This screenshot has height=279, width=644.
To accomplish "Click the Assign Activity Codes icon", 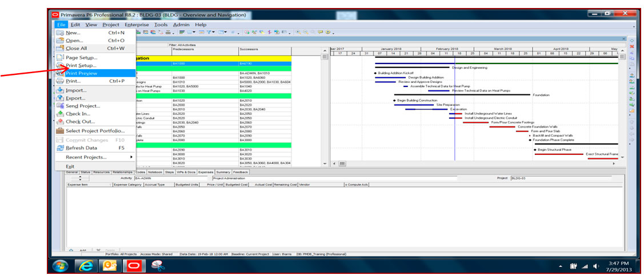I will pos(631,93).
